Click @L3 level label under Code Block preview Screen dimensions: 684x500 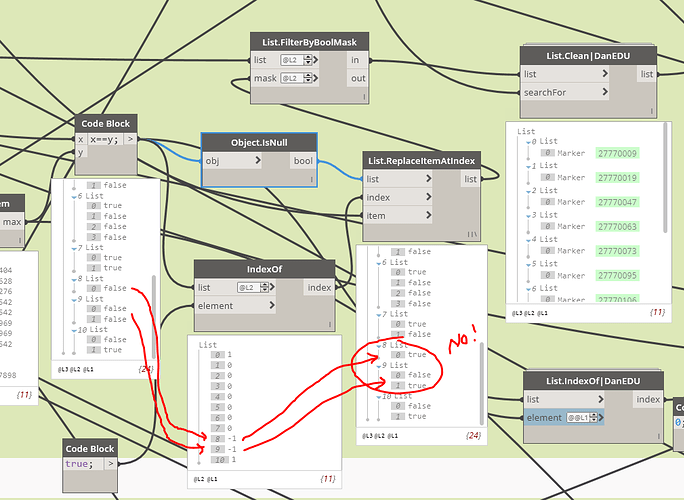coord(62,369)
